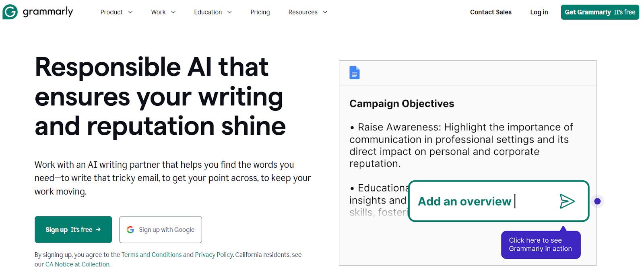
Task: Expand the Product dropdown menu
Action: click(116, 12)
